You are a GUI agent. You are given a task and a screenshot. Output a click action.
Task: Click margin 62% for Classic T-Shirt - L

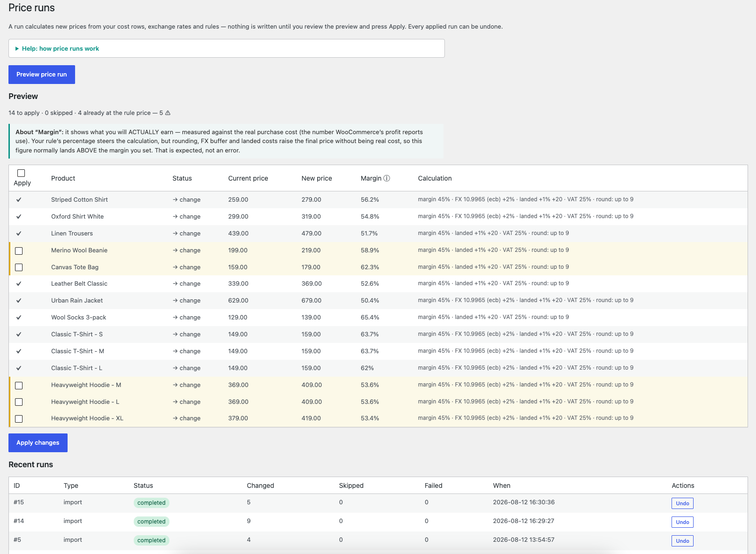coord(367,368)
